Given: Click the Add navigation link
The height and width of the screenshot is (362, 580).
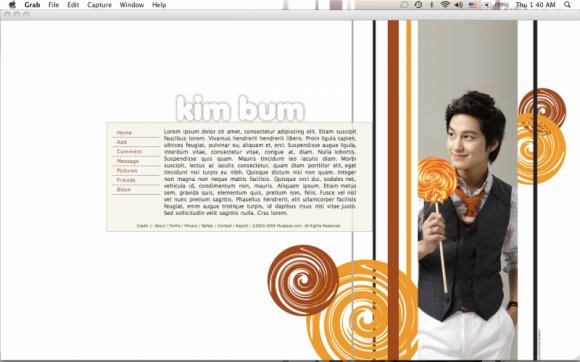Looking at the screenshot, I should (122, 142).
